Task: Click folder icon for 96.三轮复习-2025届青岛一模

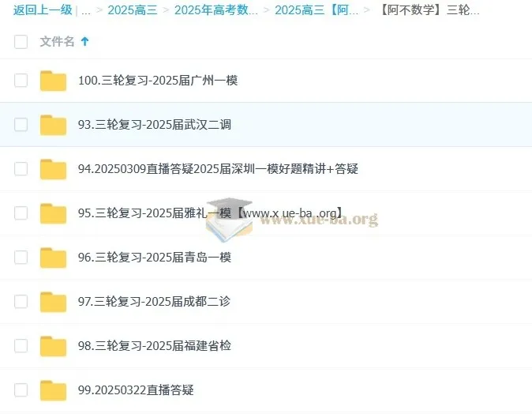Action: [x=53, y=258]
